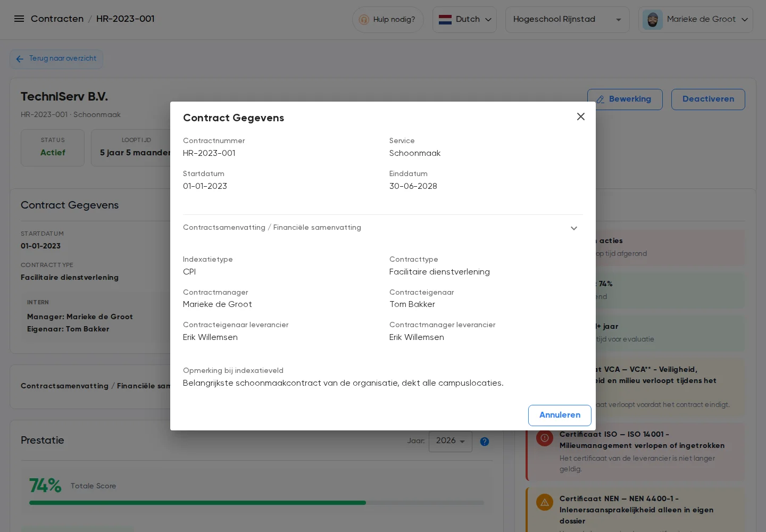Click Contracteigenaar value Tom Bakker

point(412,304)
